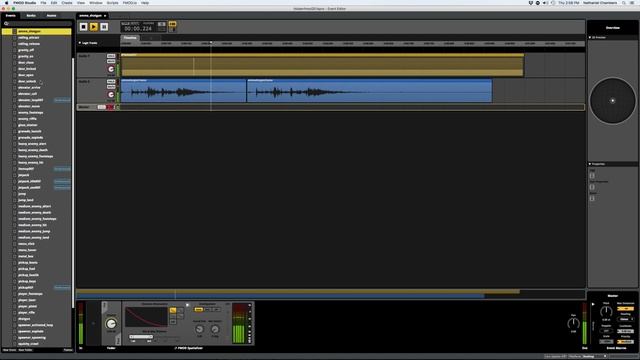640x360 pixels.
Task: Click the Fader volume knob in the deck
Action: 111,324
